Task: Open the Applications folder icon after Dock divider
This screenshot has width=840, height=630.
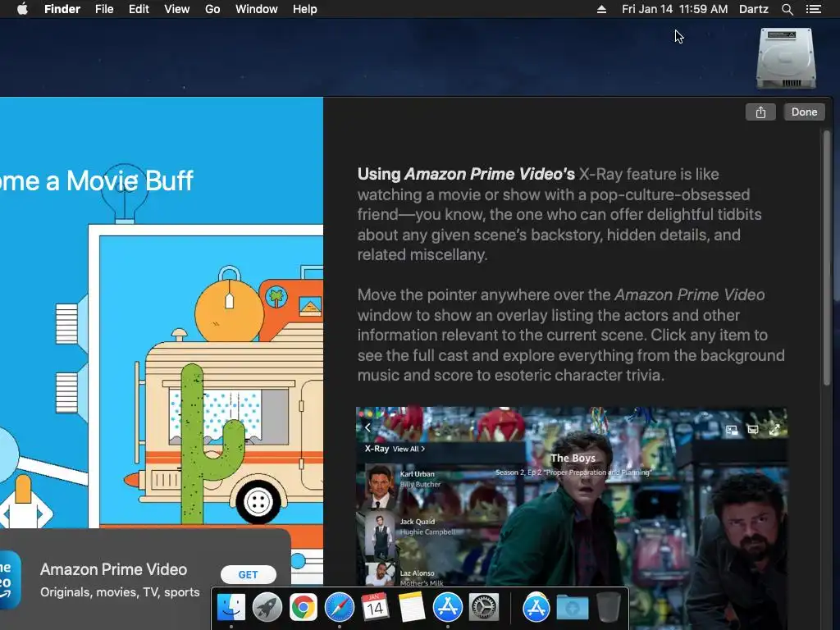Action: pos(536,607)
